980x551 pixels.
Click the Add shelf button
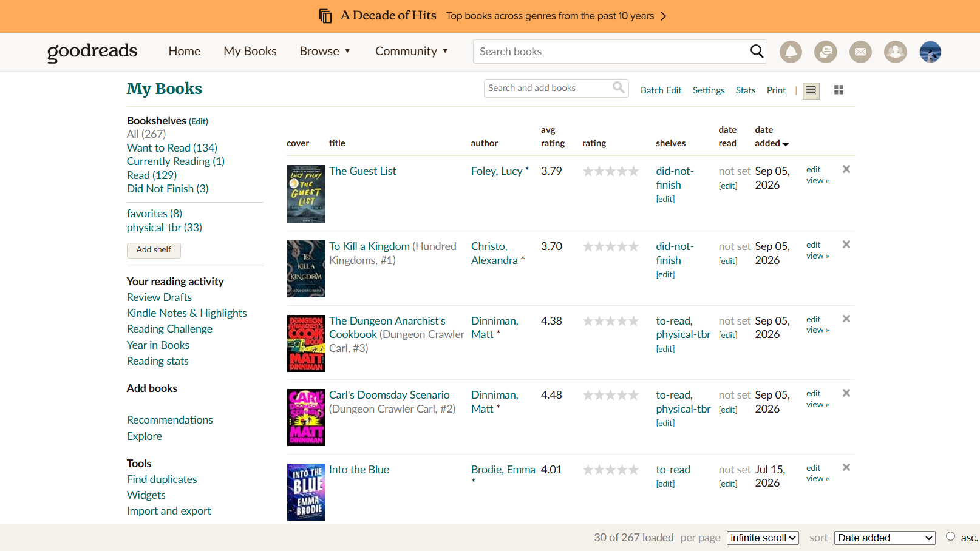point(154,250)
